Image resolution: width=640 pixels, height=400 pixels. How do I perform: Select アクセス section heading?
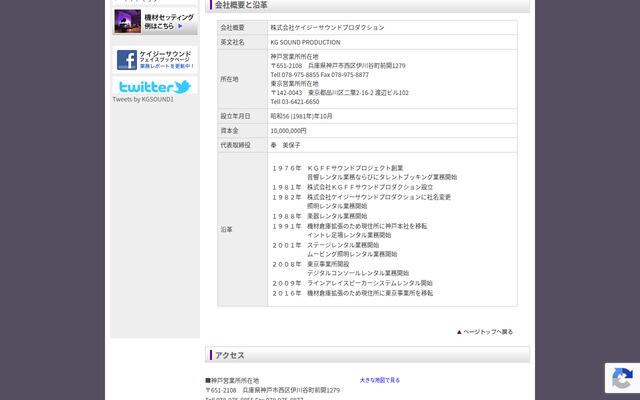(x=230, y=355)
